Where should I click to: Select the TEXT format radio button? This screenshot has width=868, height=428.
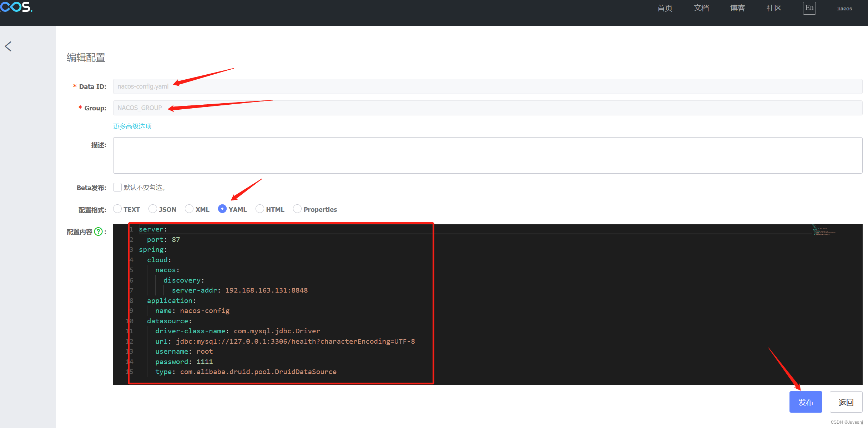tap(117, 209)
